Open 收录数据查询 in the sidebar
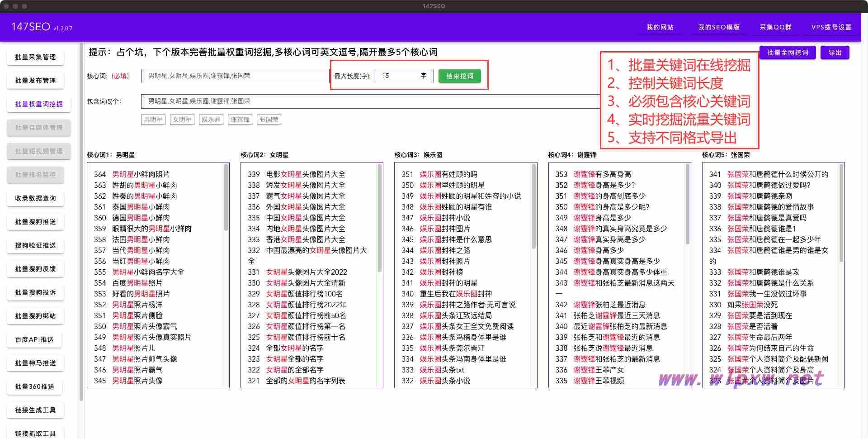The image size is (868, 439). [x=35, y=198]
